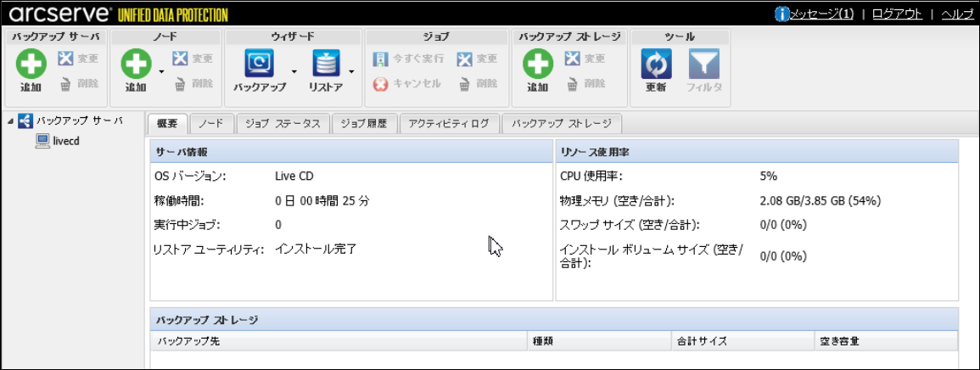Sort by the 種類 column header
Viewport: 980px width, 370px height.
click(599, 341)
